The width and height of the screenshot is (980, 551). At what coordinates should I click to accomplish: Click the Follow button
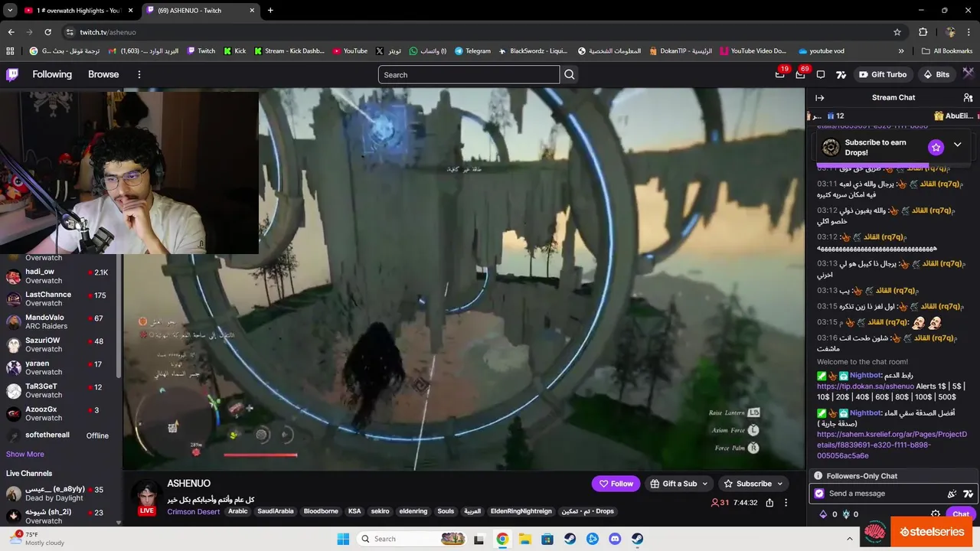coord(616,484)
